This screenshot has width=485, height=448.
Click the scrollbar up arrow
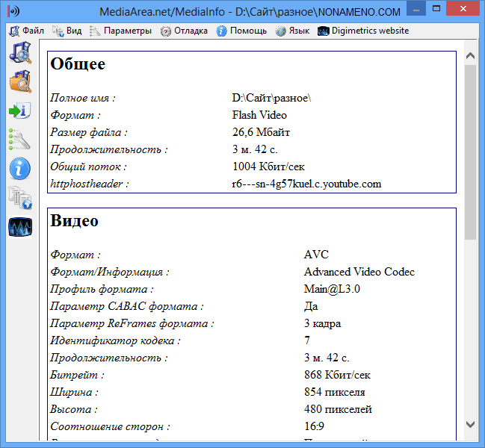[x=470, y=56]
